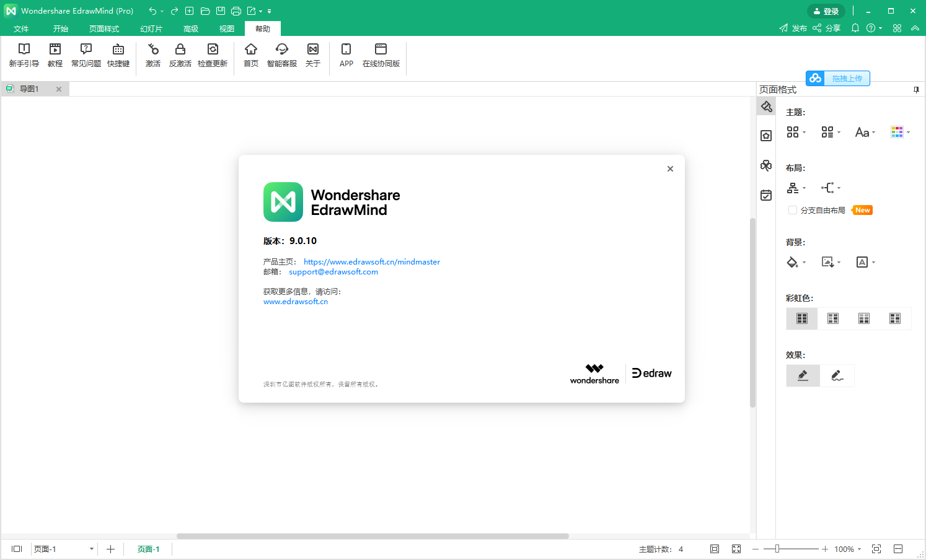Viewport: 926px width, 560px height.
Task: Show the 快捷键 shortcut keys list
Action: pos(118,55)
